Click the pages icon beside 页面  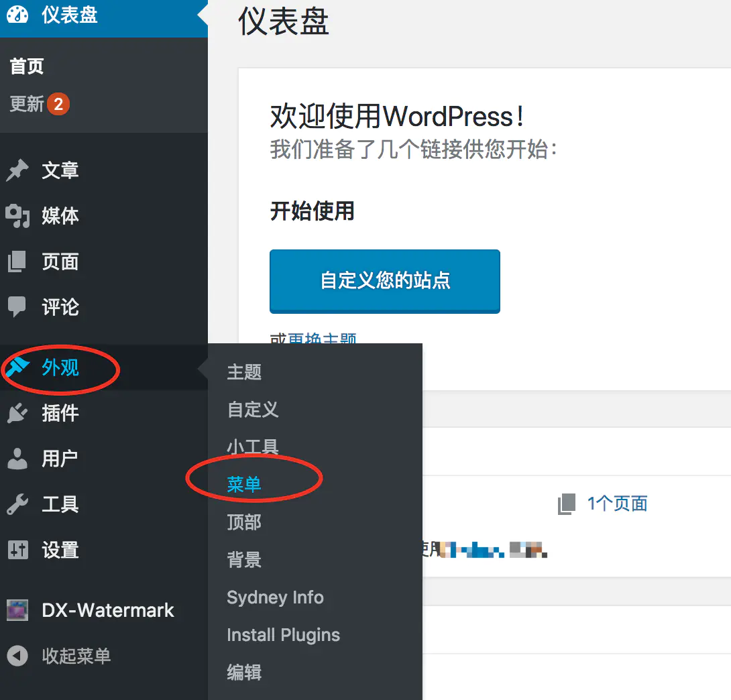(17, 261)
